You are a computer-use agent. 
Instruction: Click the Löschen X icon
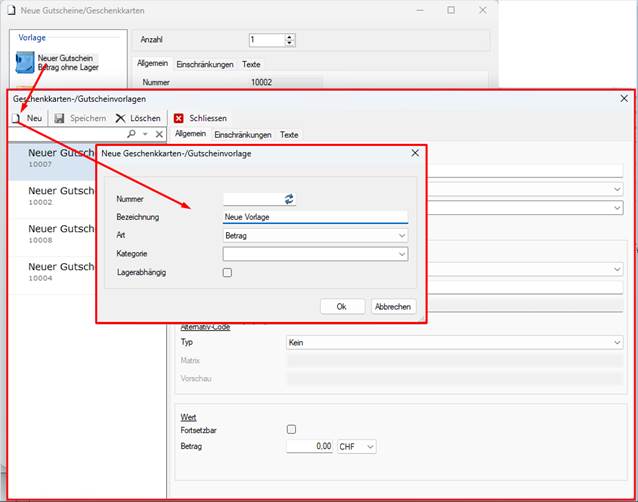click(120, 118)
